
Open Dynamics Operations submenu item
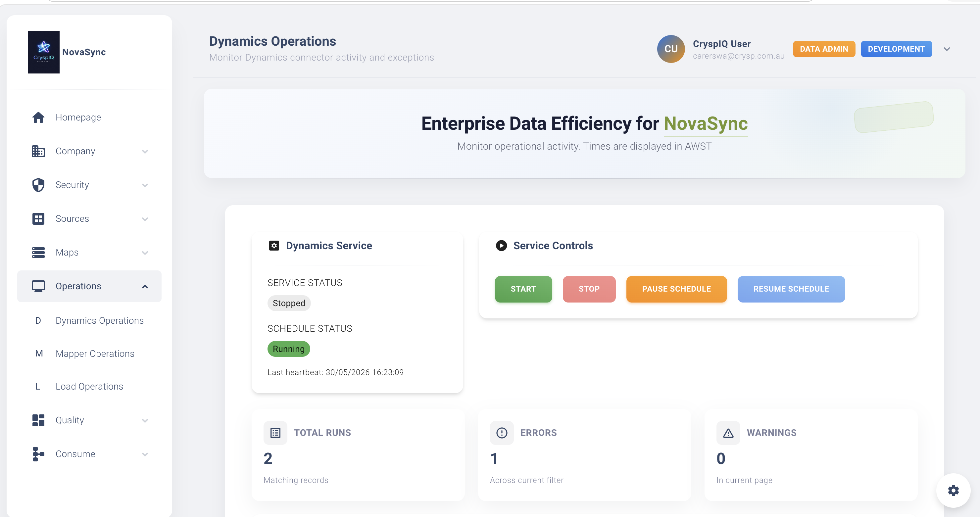(x=89, y=321)
